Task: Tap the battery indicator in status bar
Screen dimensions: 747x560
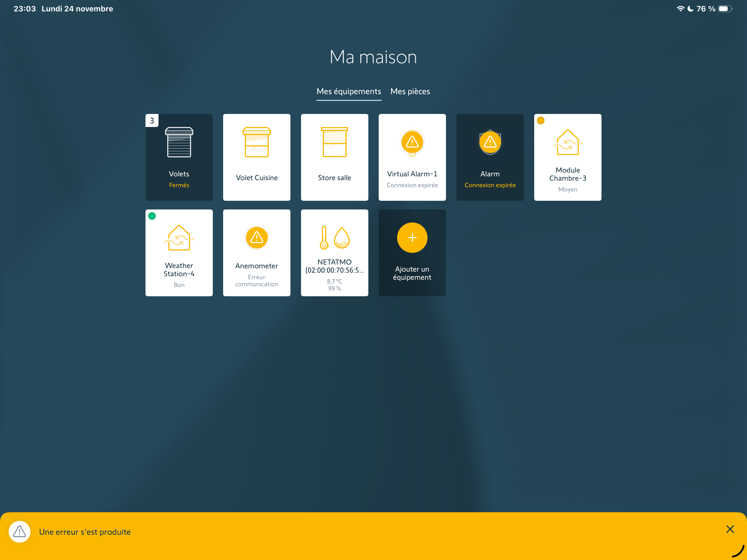Action: pyautogui.click(x=725, y=9)
